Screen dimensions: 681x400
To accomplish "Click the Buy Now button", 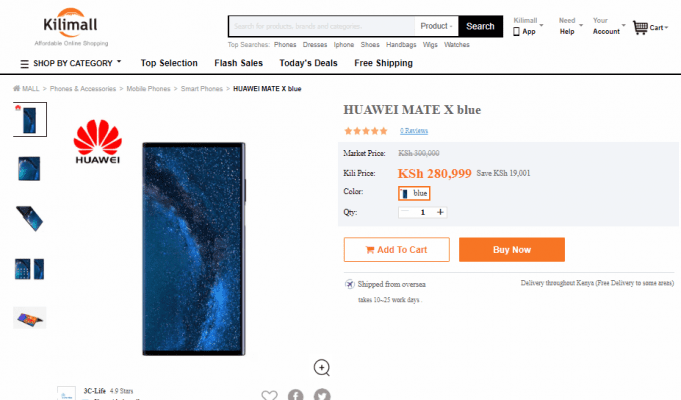I will [512, 250].
